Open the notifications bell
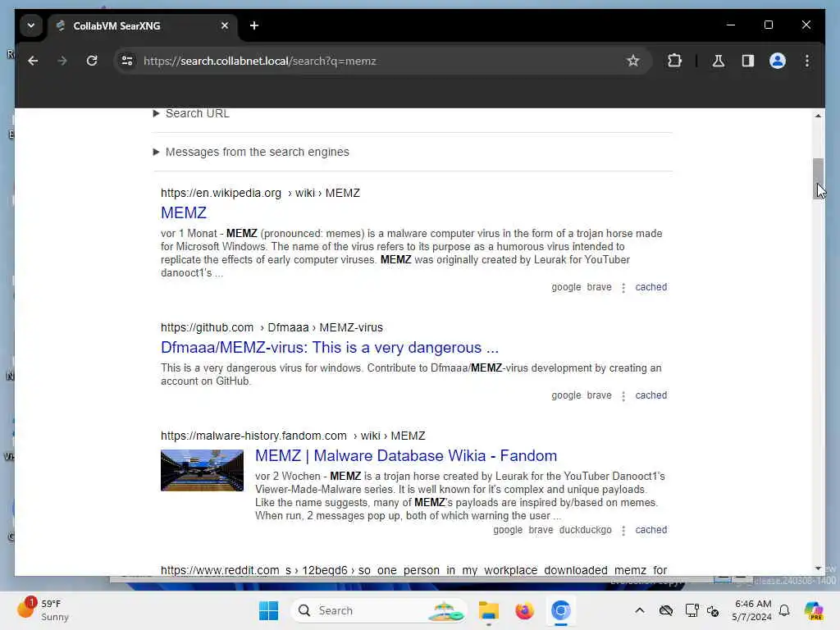This screenshot has width=840, height=630. 784,610
